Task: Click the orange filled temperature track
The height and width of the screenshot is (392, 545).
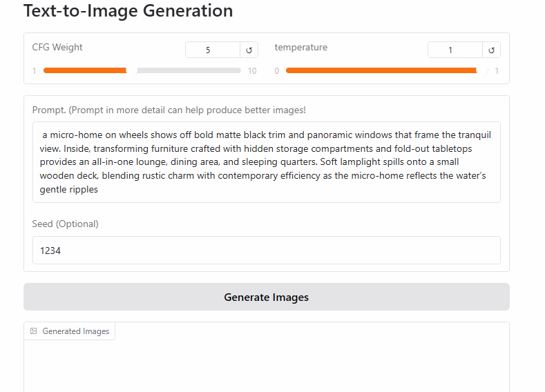Action: tap(381, 70)
